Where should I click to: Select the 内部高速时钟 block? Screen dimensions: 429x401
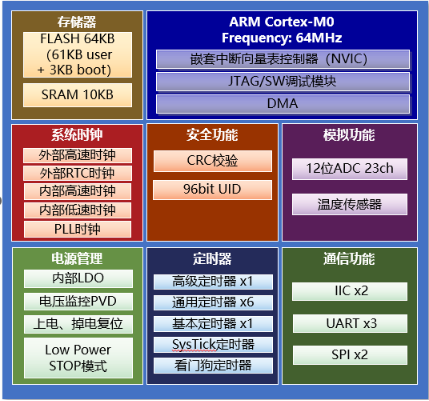pyautogui.click(x=77, y=191)
